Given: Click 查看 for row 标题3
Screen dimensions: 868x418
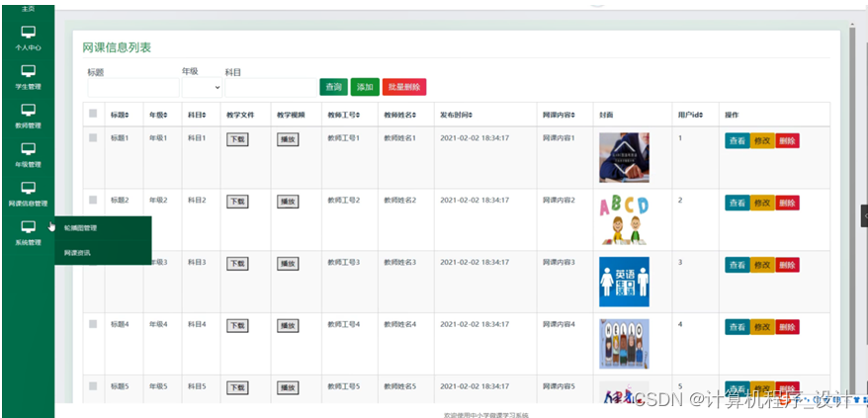Looking at the screenshot, I should coord(738,265).
